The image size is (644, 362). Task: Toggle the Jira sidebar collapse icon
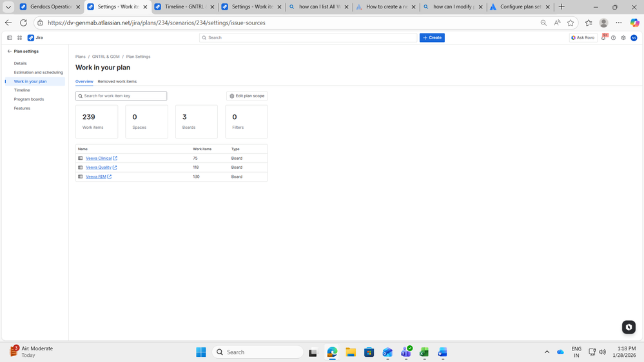click(x=10, y=38)
